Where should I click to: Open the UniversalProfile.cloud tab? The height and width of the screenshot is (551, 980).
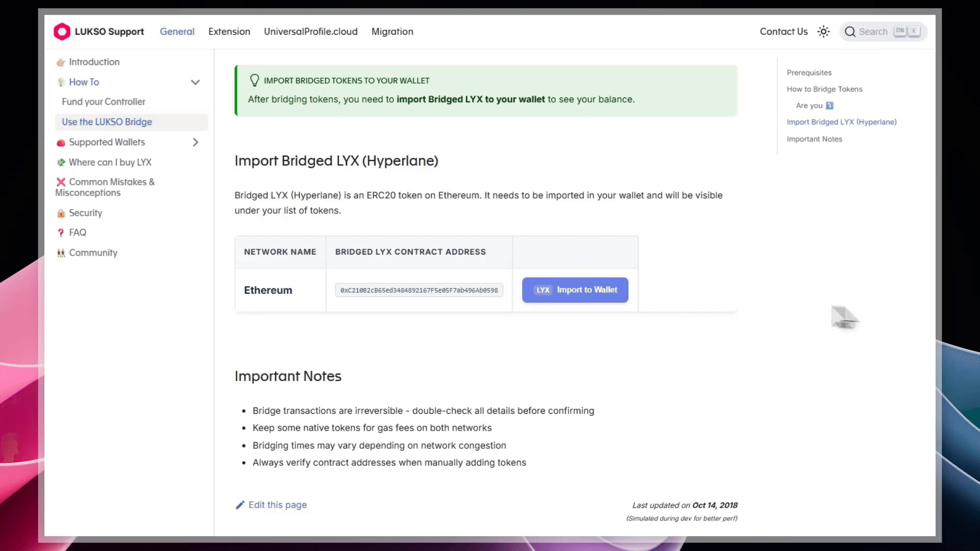[310, 32]
